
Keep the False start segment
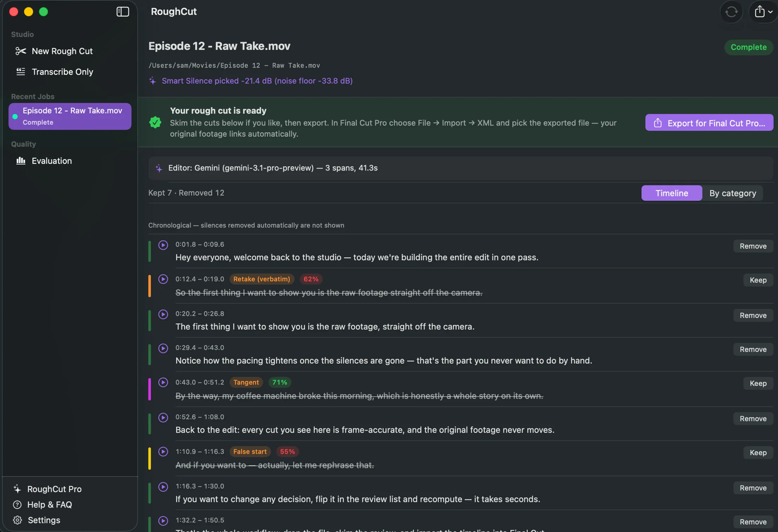pyautogui.click(x=758, y=453)
